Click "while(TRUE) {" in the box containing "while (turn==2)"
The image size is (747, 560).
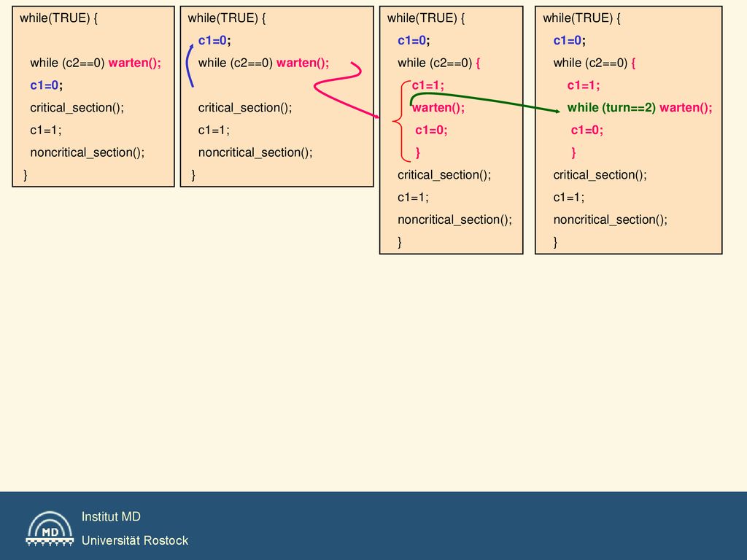581,18
